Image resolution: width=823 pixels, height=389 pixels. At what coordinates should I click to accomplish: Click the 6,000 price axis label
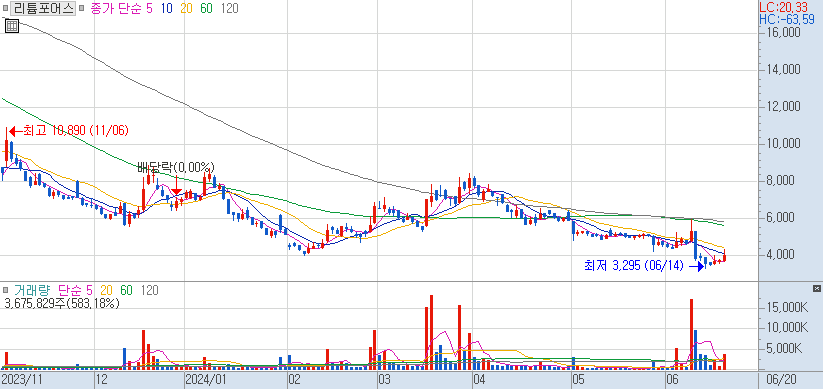[783, 218]
